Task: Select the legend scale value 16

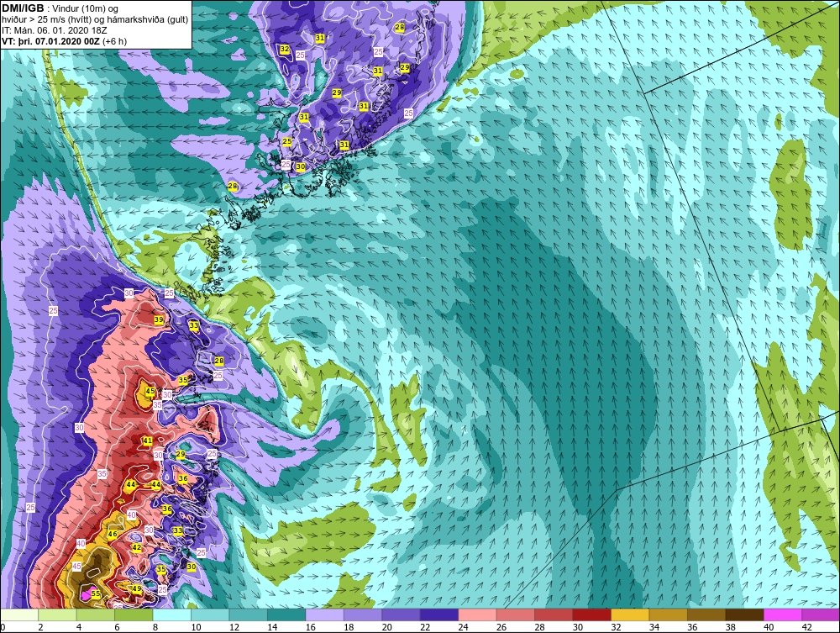Action: click(x=311, y=627)
